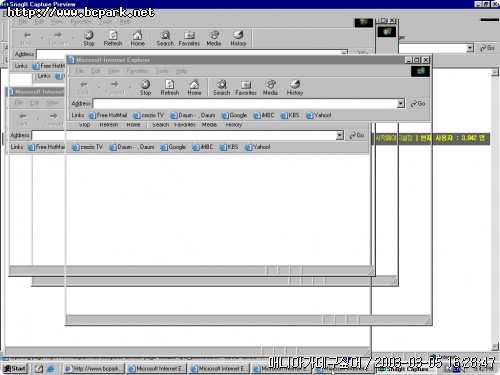Open Google link in left background window Links bar

173,147
